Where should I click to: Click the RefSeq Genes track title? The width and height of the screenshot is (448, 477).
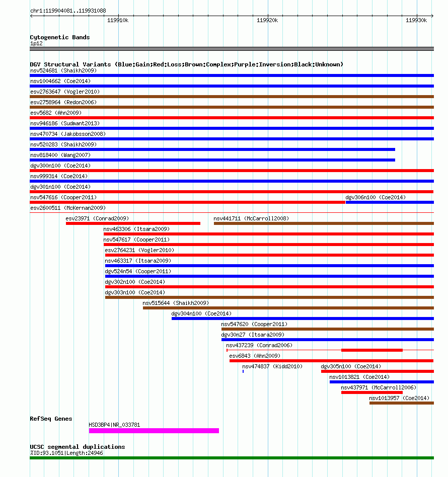[51, 419]
